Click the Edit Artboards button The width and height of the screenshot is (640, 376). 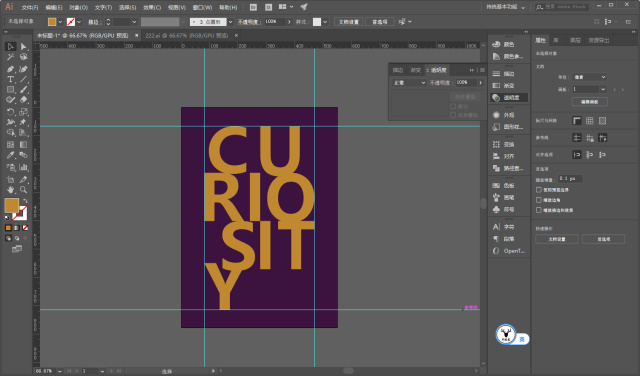click(589, 102)
